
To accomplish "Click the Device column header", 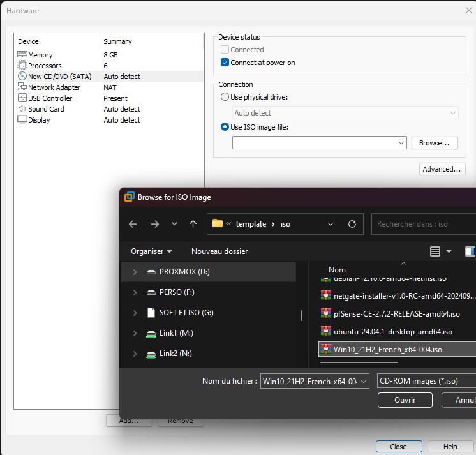I will (28, 41).
